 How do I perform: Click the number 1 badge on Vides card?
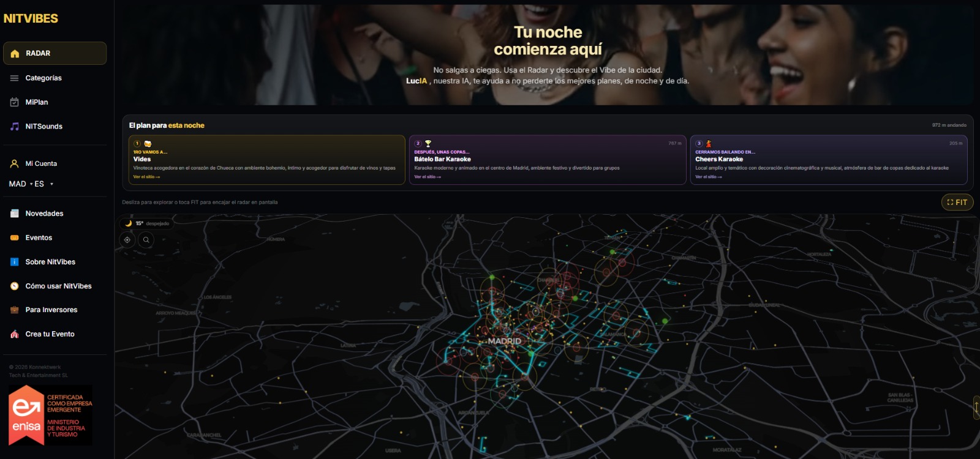coord(137,144)
